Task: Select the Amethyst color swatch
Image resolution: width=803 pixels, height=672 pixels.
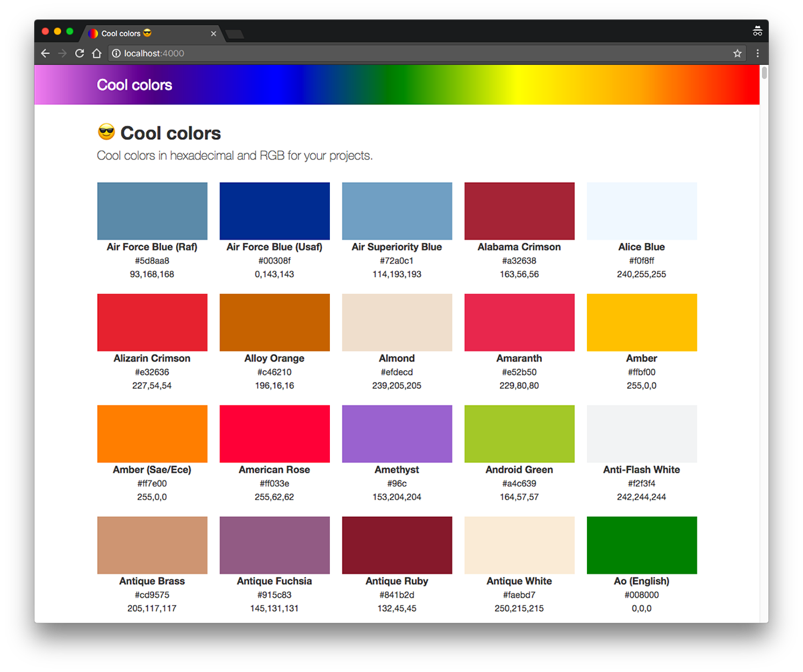Action: (397, 433)
